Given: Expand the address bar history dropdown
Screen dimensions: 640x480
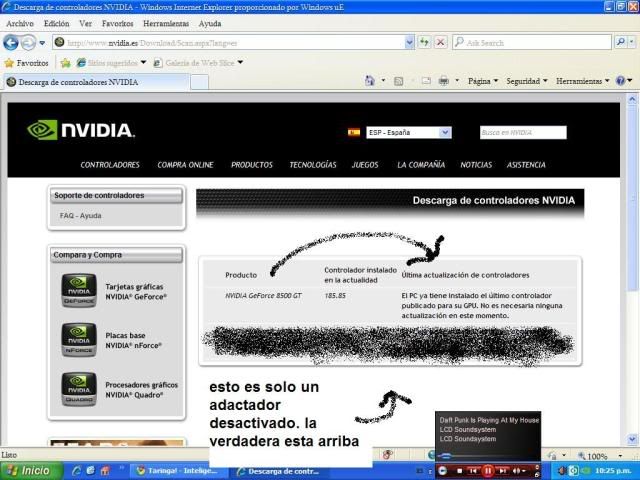Looking at the screenshot, I should pyautogui.click(x=409, y=42).
